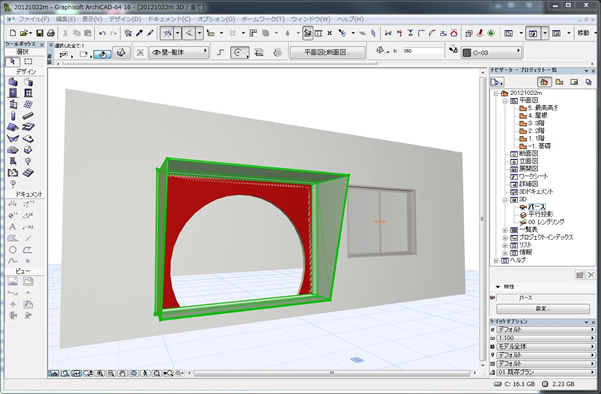Select the 00 レンダリング view item

tap(546, 222)
